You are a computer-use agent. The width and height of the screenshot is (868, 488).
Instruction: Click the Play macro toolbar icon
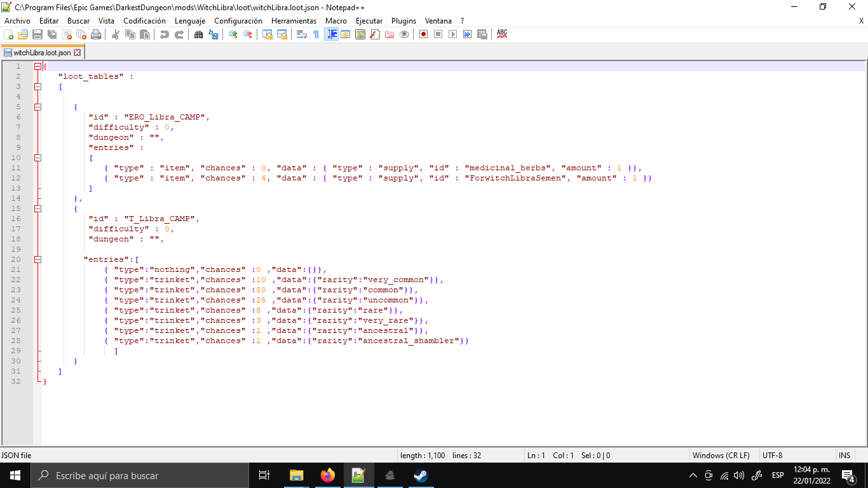coord(453,34)
